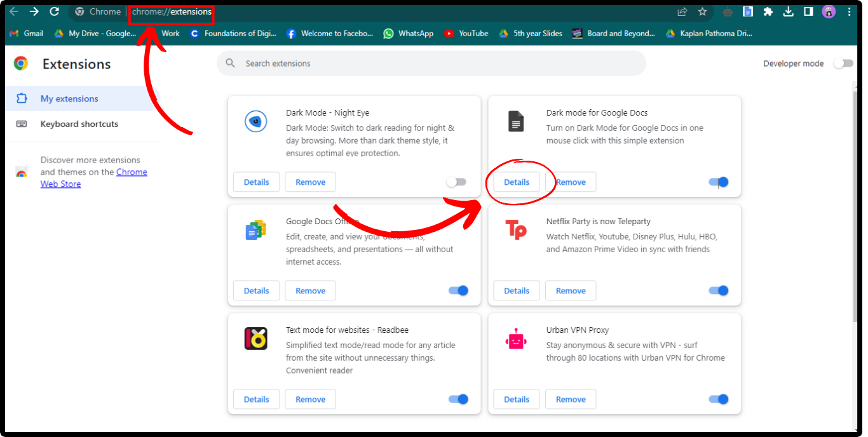Open Details for Dark mode for Google Docs
Image resolution: width=868 pixels, height=437 pixels.
tap(517, 182)
